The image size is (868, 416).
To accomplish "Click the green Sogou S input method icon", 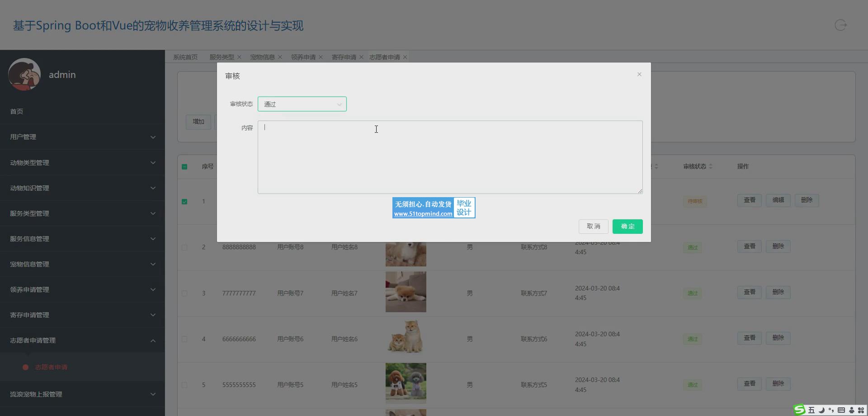I will 800,410.
